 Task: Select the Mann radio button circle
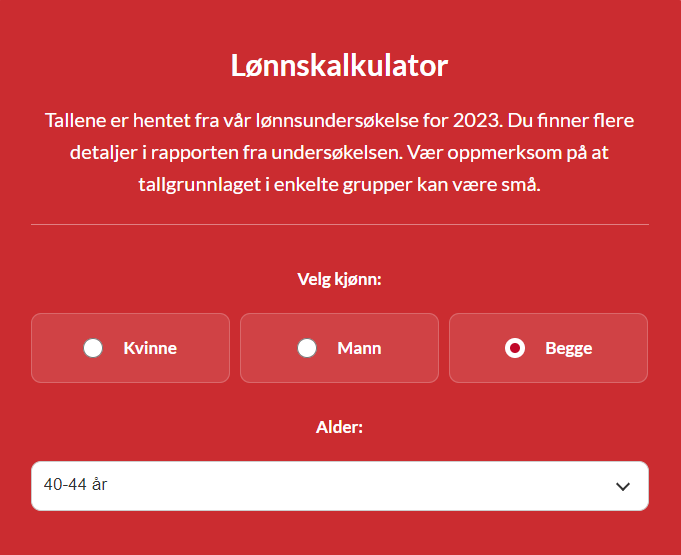(307, 348)
